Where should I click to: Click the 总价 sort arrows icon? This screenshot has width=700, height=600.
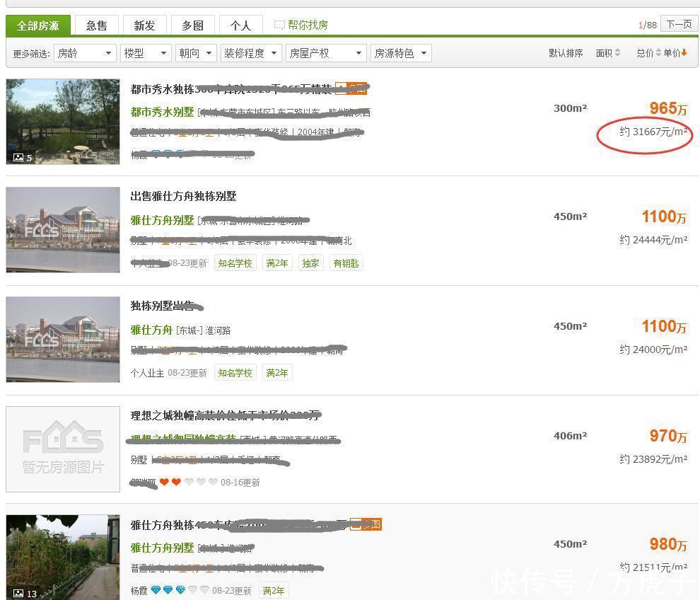pyautogui.click(x=658, y=53)
